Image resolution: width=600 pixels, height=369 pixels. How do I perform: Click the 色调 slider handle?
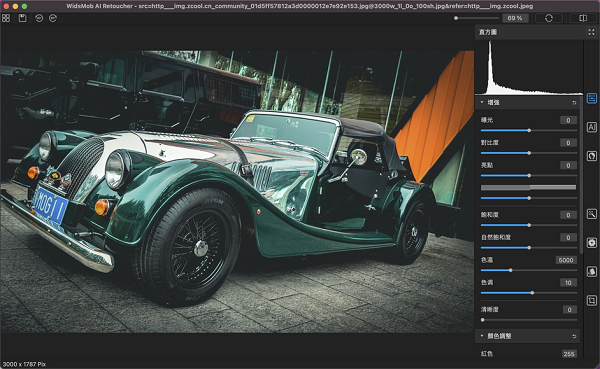click(532, 293)
